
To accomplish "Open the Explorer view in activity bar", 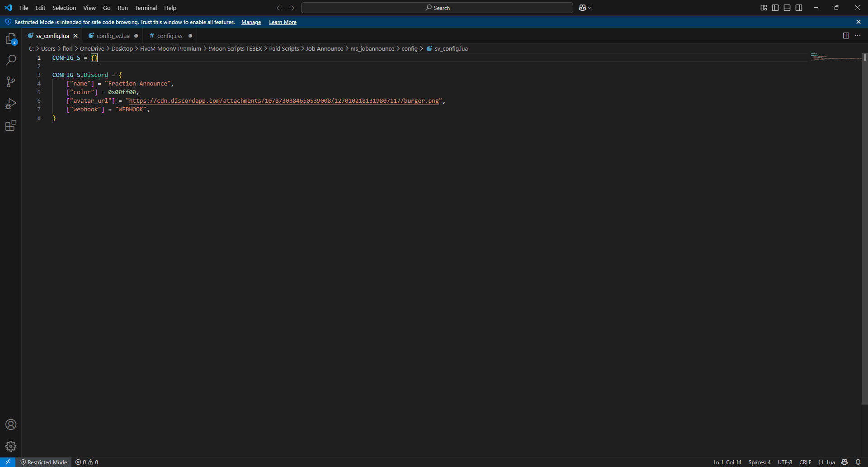I will 11,39.
